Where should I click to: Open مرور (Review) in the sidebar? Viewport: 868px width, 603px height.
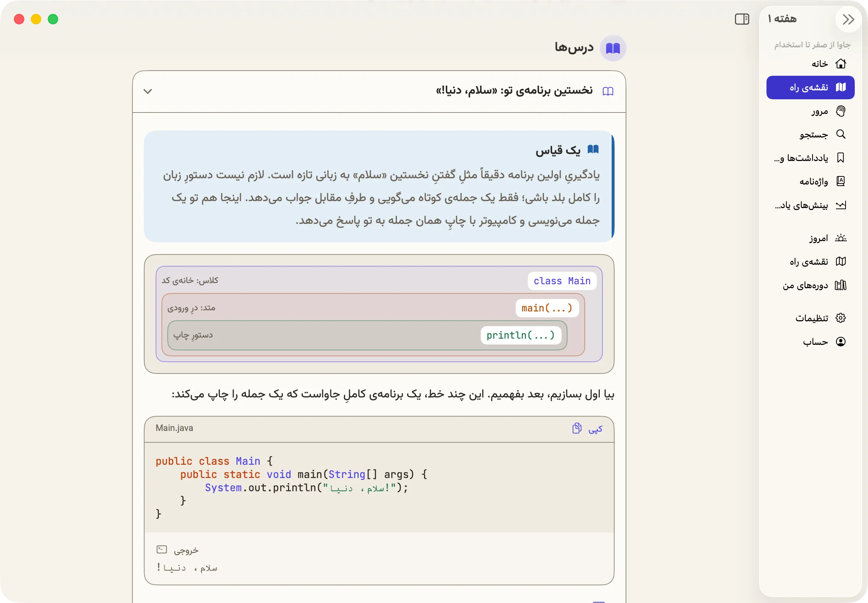coord(810,111)
